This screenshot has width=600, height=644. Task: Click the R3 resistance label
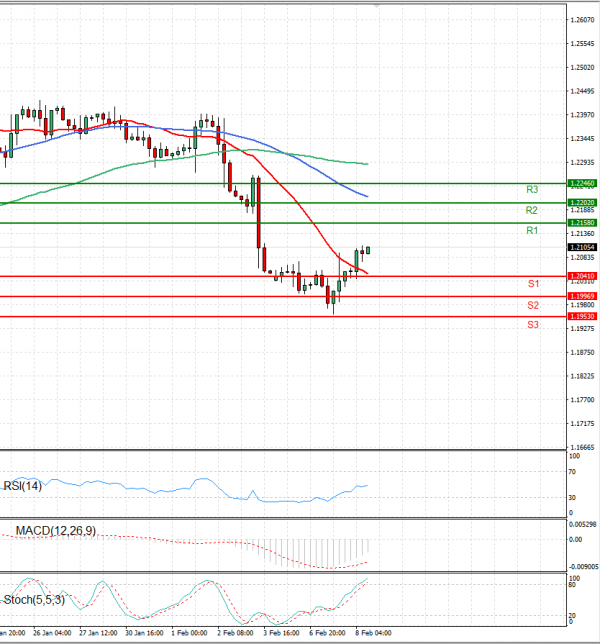(x=532, y=189)
